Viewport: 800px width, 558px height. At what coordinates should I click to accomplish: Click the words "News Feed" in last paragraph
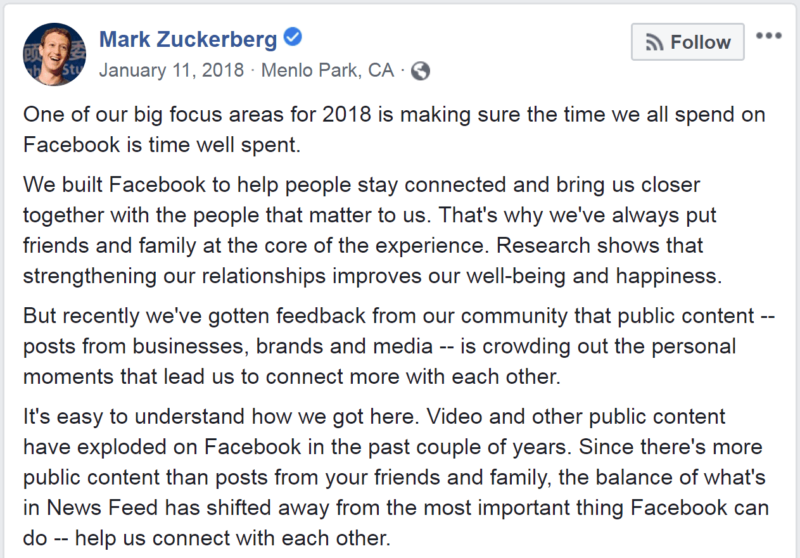[102, 508]
